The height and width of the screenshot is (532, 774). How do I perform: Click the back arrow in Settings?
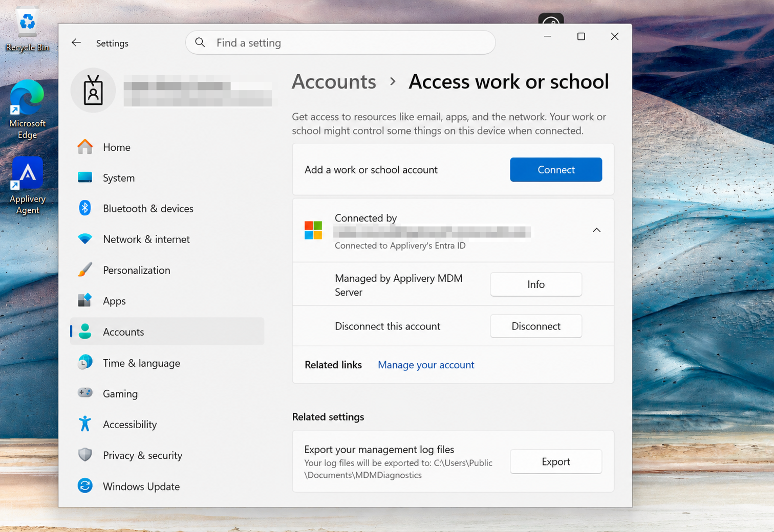[x=76, y=43]
